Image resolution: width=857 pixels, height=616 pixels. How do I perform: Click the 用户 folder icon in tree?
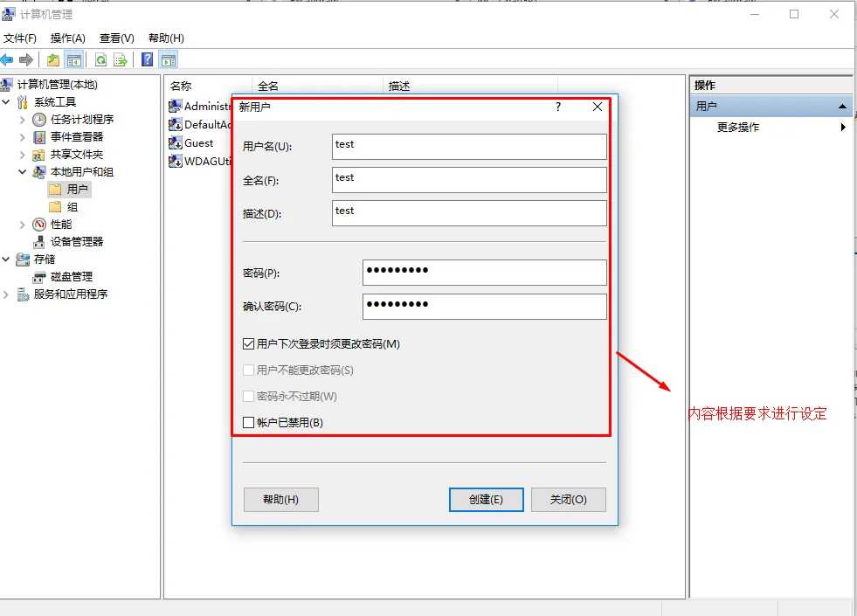pos(55,189)
